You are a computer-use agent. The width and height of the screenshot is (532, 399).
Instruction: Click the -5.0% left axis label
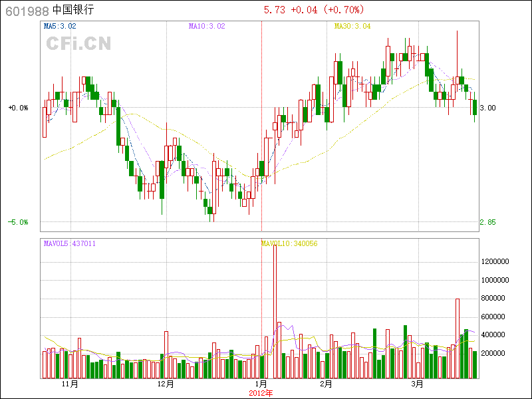[x=18, y=222]
